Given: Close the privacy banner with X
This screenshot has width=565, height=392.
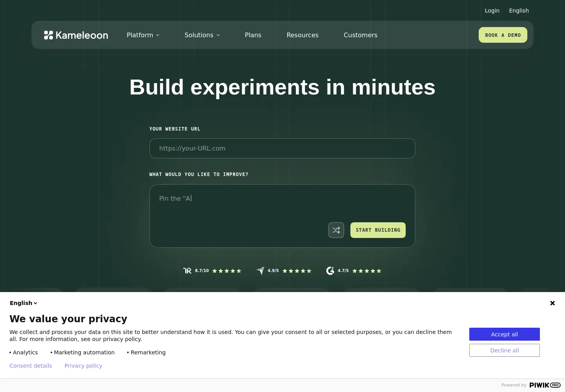Looking at the screenshot, I should [552, 303].
